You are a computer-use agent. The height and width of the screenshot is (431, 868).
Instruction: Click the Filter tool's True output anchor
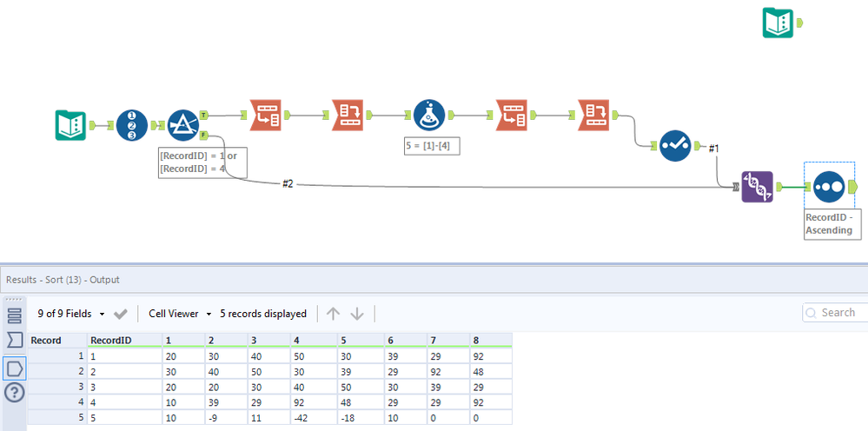203,115
